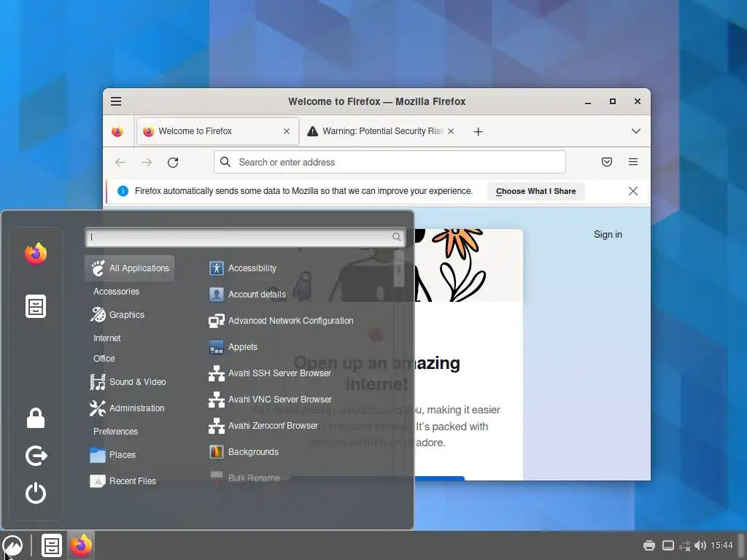Click the search magnifier in menu search box
The height and width of the screenshot is (560, 747).
pos(396,237)
